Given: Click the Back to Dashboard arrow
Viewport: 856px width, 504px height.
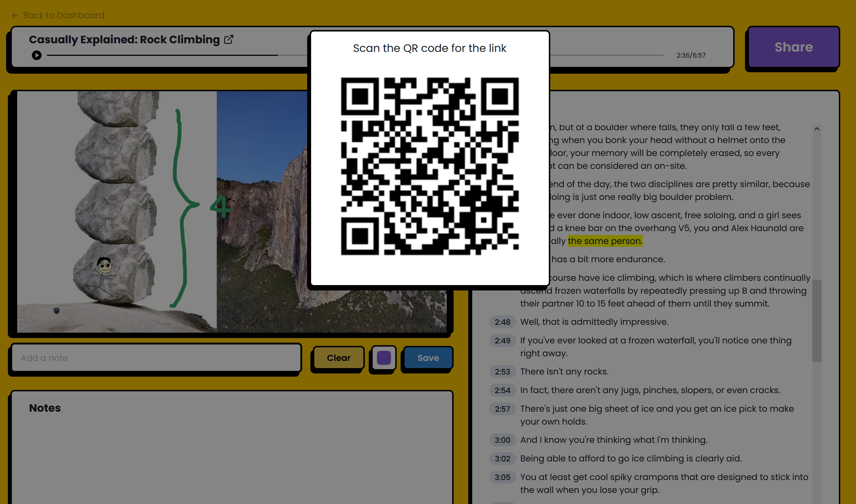Looking at the screenshot, I should point(15,16).
